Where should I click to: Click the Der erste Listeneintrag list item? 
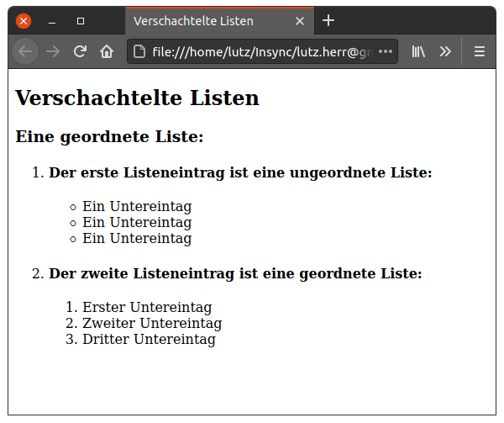pyautogui.click(x=240, y=172)
